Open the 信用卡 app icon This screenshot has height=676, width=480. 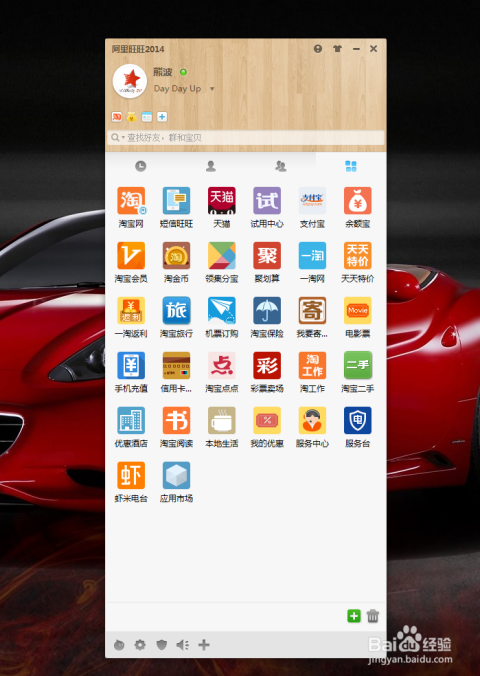pos(176,366)
